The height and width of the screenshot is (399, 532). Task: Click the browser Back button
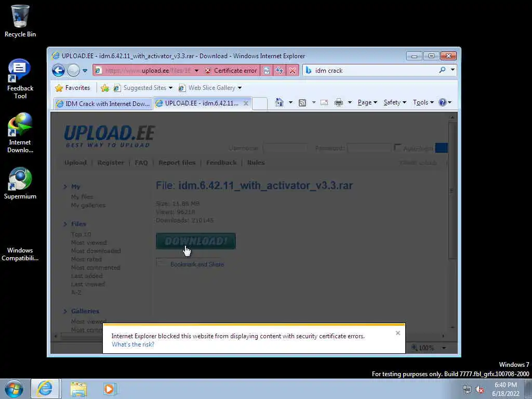click(x=58, y=71)
